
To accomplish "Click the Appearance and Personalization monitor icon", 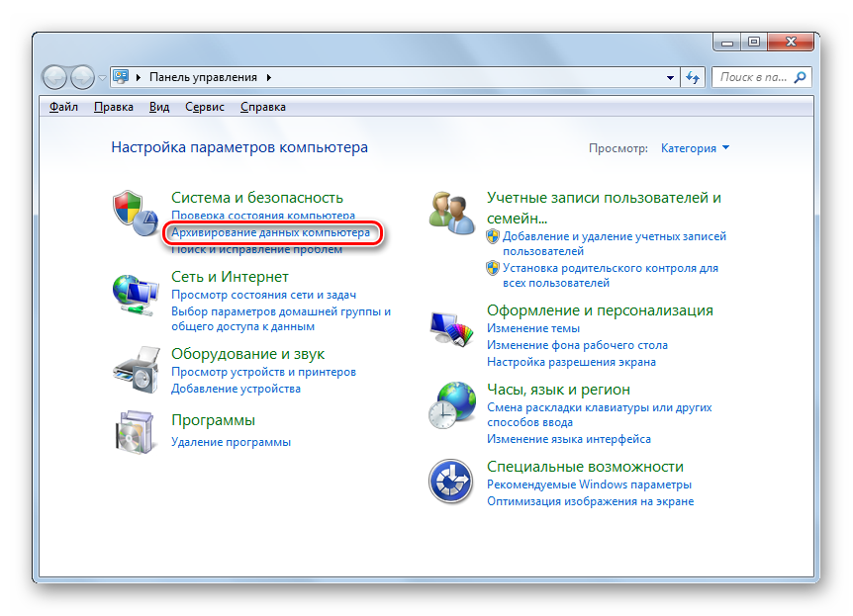I will coord(451,328).
